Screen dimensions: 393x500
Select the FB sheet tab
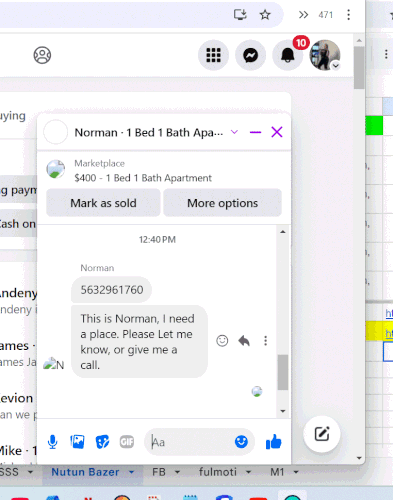(x=159, y=472)
